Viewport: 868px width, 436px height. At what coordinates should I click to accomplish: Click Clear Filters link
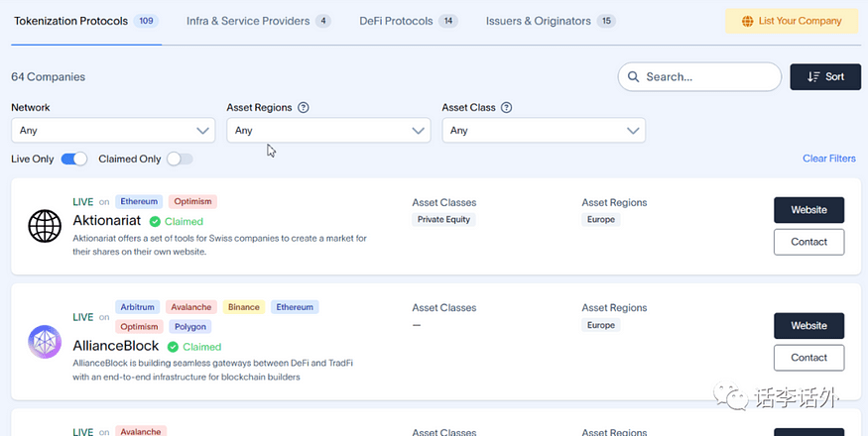829,159
